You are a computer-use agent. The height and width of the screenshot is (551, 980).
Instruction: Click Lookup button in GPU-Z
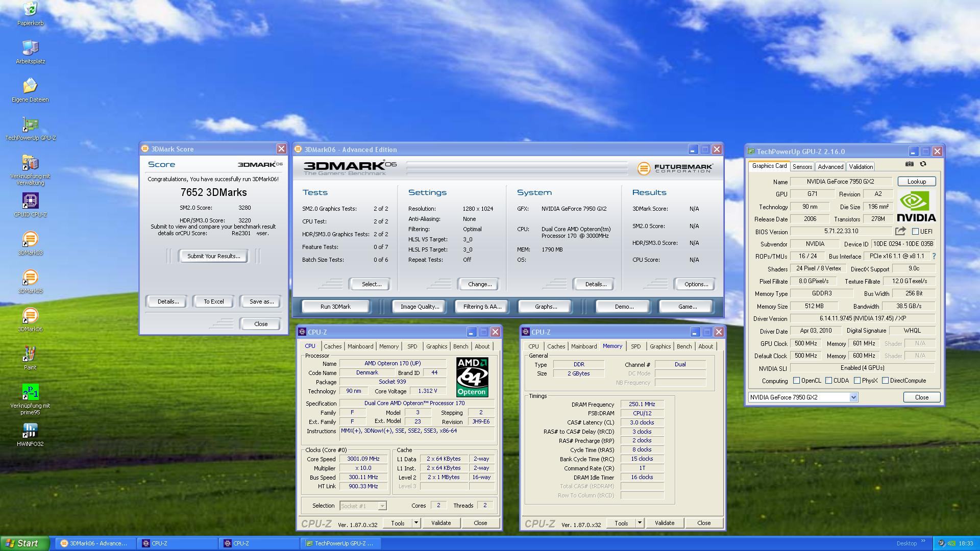click(x=916, y=182)
